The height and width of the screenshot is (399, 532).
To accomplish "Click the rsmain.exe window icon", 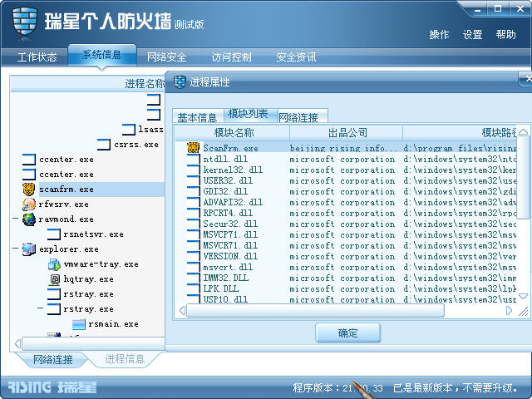I will click(x=79, y=324).
